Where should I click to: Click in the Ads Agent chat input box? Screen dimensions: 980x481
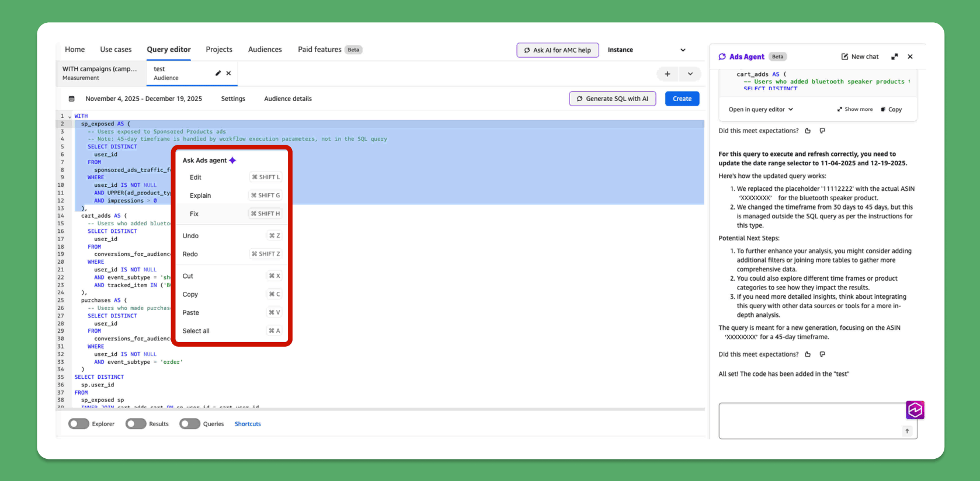(818, 420)
